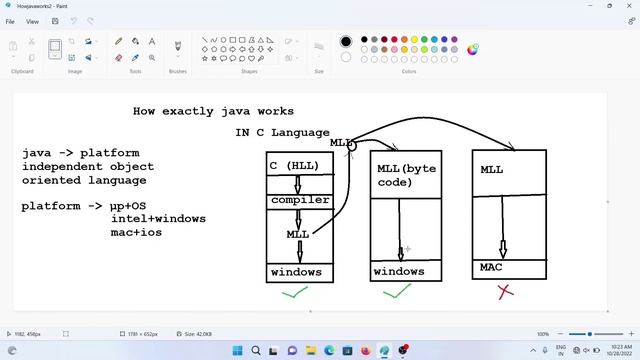Viewport: 640px width, 360px height.
Task: Select the Eraser tool
Action: pyautogui.click(x=118, y=58)
